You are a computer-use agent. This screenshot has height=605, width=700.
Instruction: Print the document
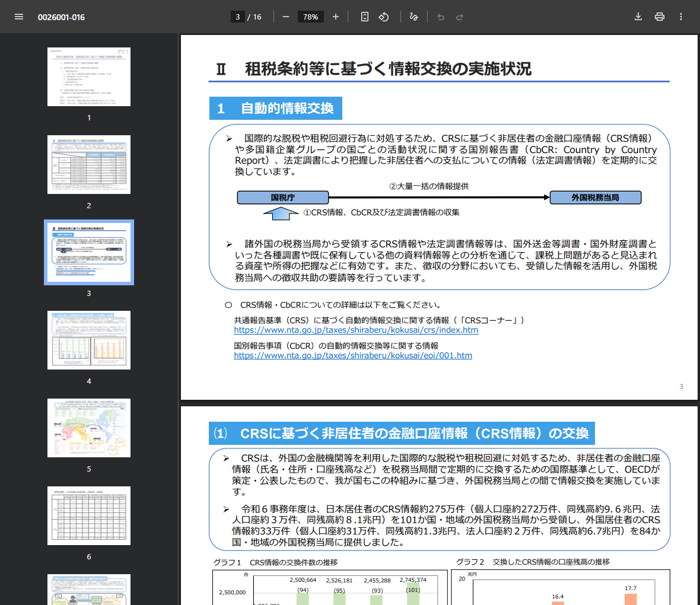click(x=660, y=17)
